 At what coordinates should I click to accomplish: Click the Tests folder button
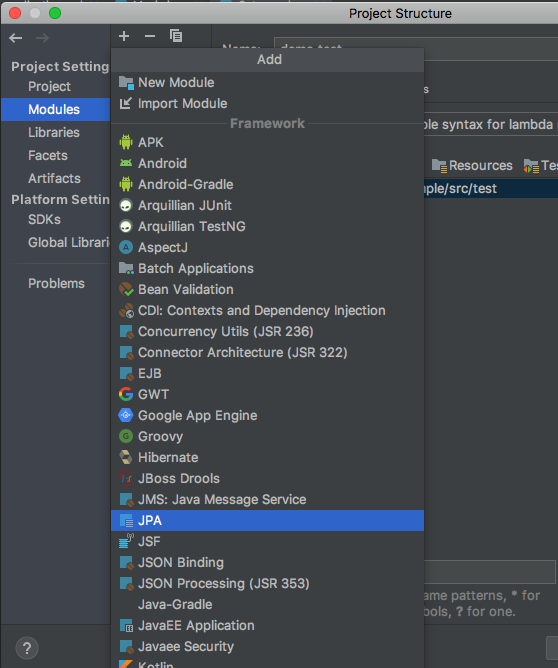(541, 165)
